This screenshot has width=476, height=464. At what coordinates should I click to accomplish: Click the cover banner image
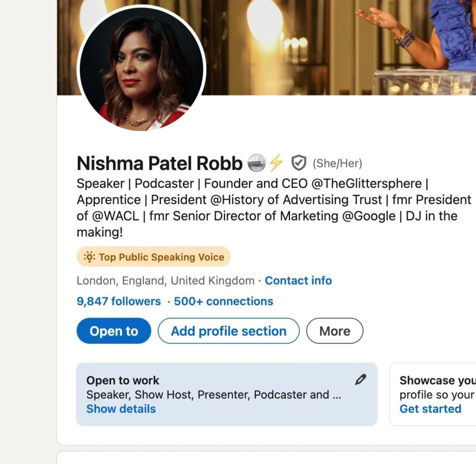[325, 45]
